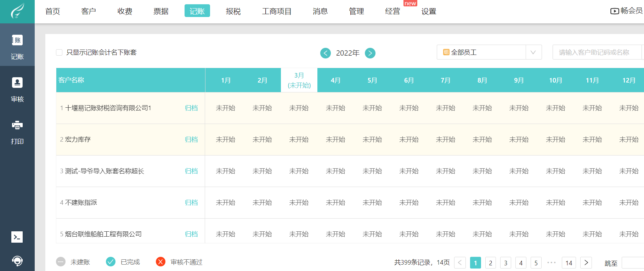Image resolution: width=644 pixels, height=271 pixels.
Task: Click 归档 link for 宏力库存
Action: pos(191,140)
